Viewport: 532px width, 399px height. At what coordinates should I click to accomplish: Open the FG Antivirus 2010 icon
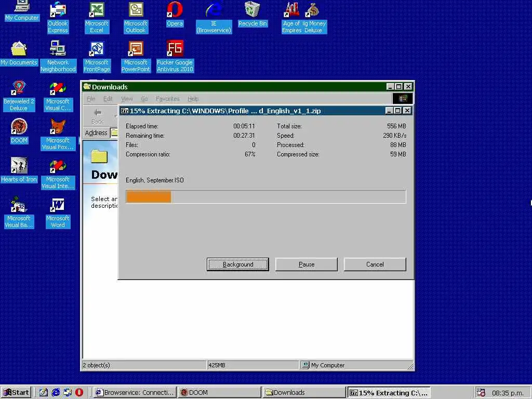(175, 56)
